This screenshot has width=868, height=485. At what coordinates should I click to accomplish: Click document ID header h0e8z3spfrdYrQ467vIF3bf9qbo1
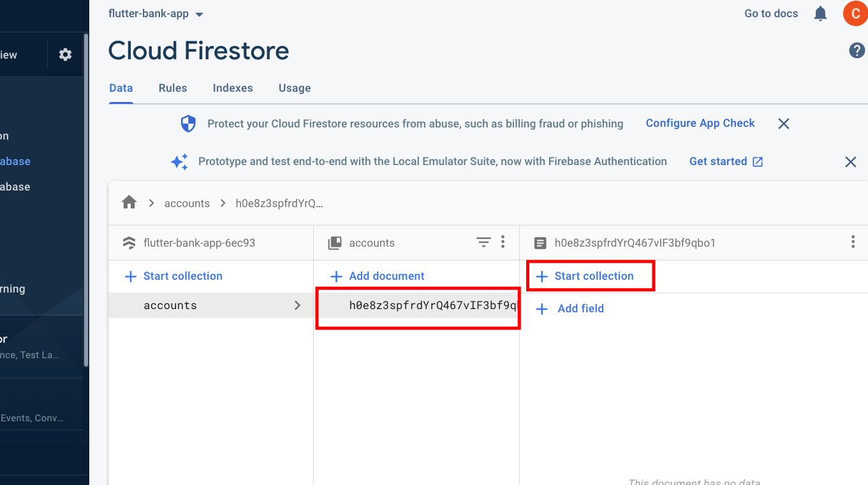tap(635, 243)
